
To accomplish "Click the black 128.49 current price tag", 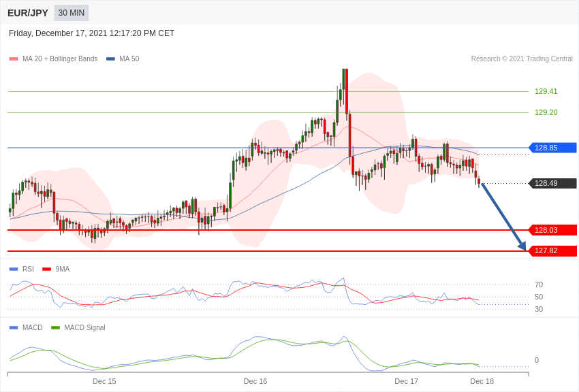I will tap(553, 183).
